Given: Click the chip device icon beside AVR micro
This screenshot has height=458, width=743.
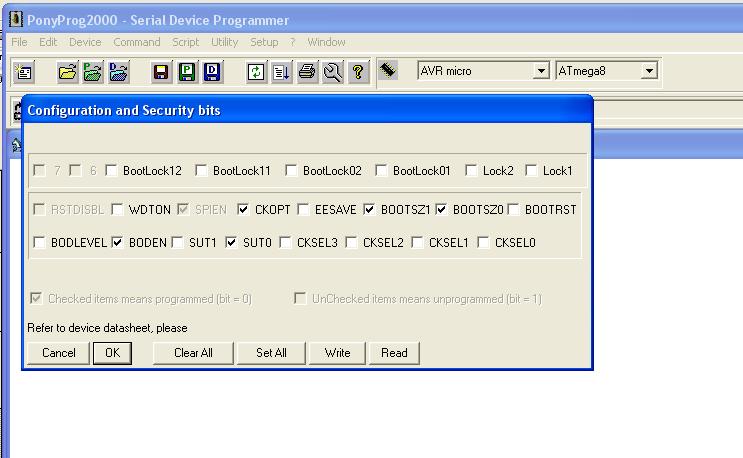Looking at the screenshot, I should (388, 71).
